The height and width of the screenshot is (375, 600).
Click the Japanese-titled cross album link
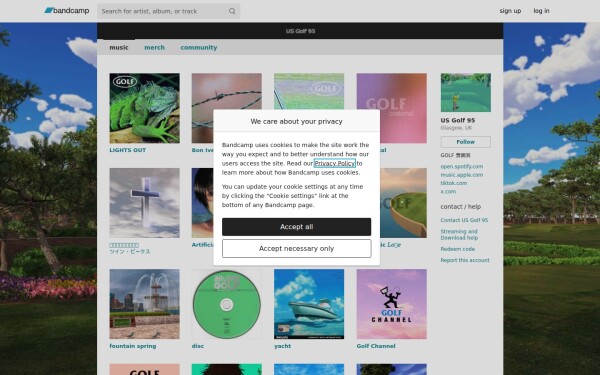[130, 248]
